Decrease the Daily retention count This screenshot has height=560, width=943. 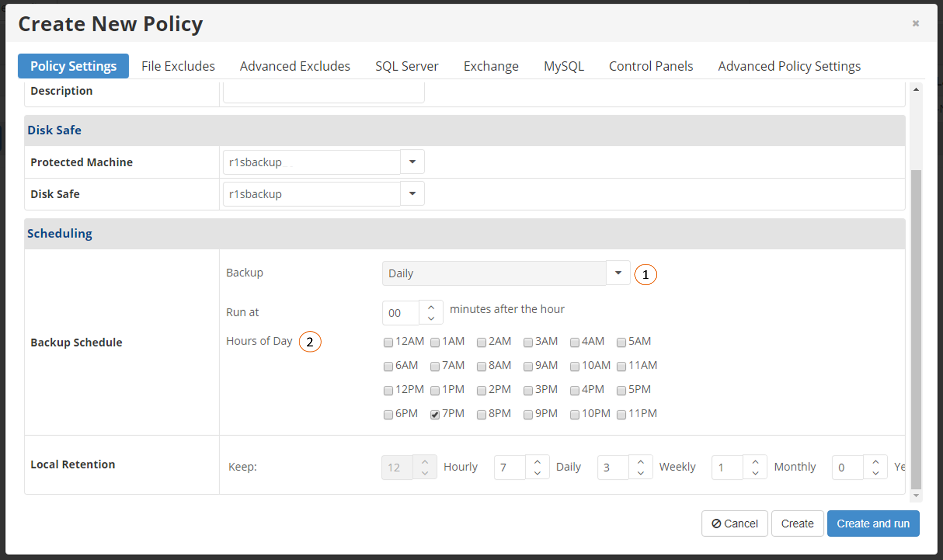point(537,473)
